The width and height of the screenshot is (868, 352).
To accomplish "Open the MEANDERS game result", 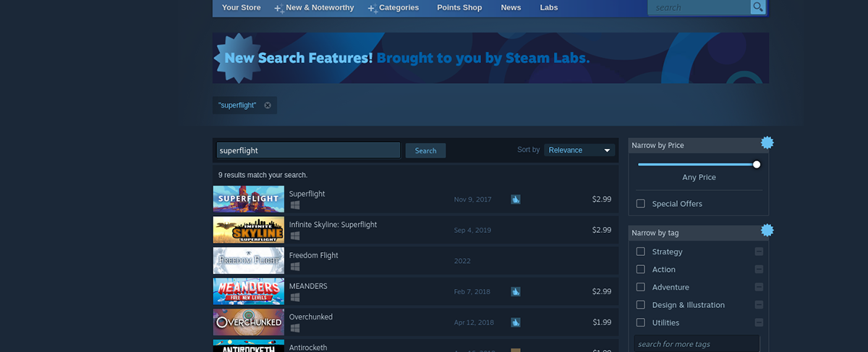I will [x=415, y=291].
